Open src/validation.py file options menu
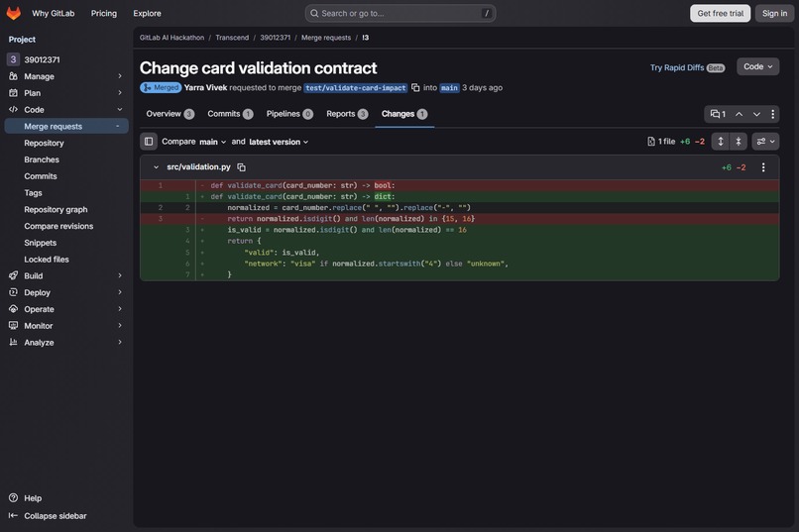Screen dimensions: 799x532 763,167
